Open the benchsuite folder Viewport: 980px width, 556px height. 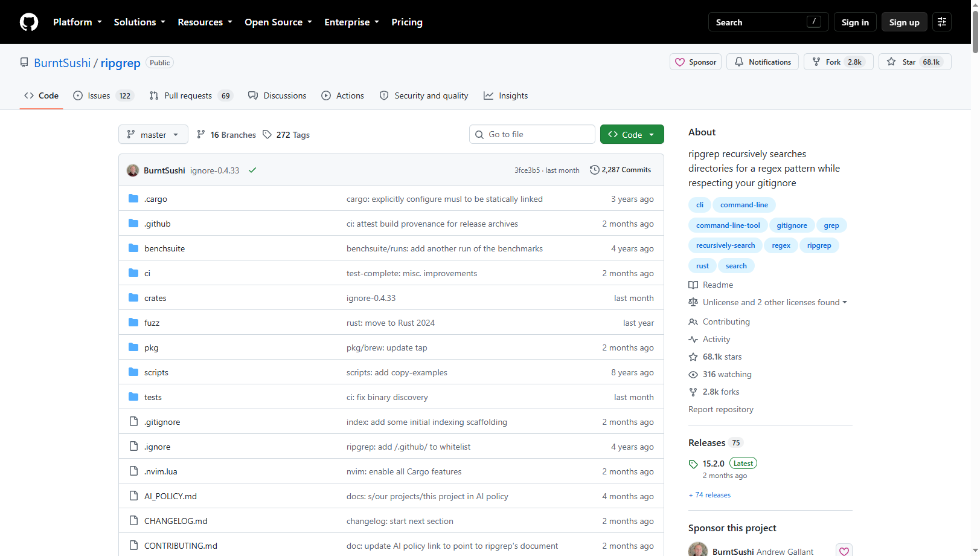[x=164, y=248]
